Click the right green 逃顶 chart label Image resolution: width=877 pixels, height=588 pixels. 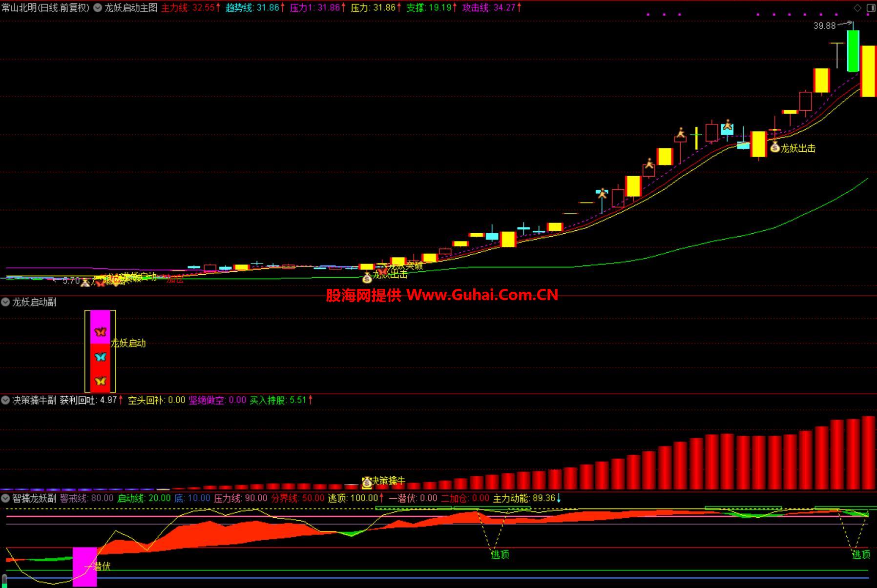[x=861, y=554]
